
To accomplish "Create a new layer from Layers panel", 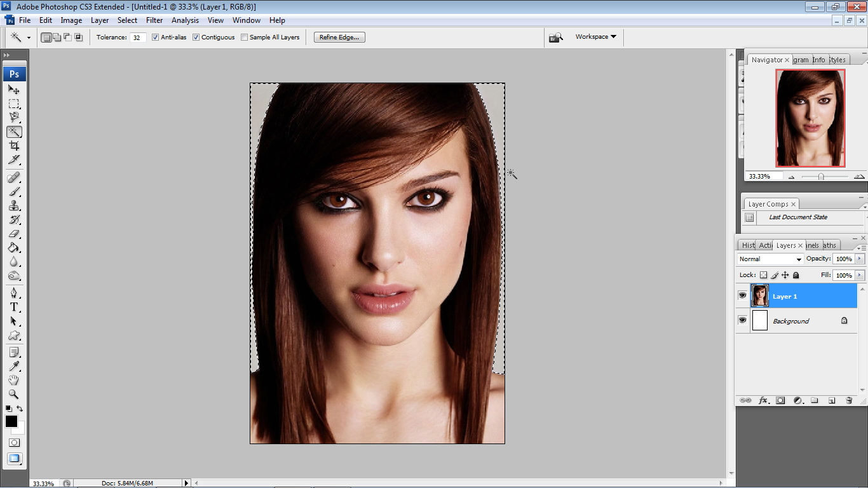I will click(832, 401).
